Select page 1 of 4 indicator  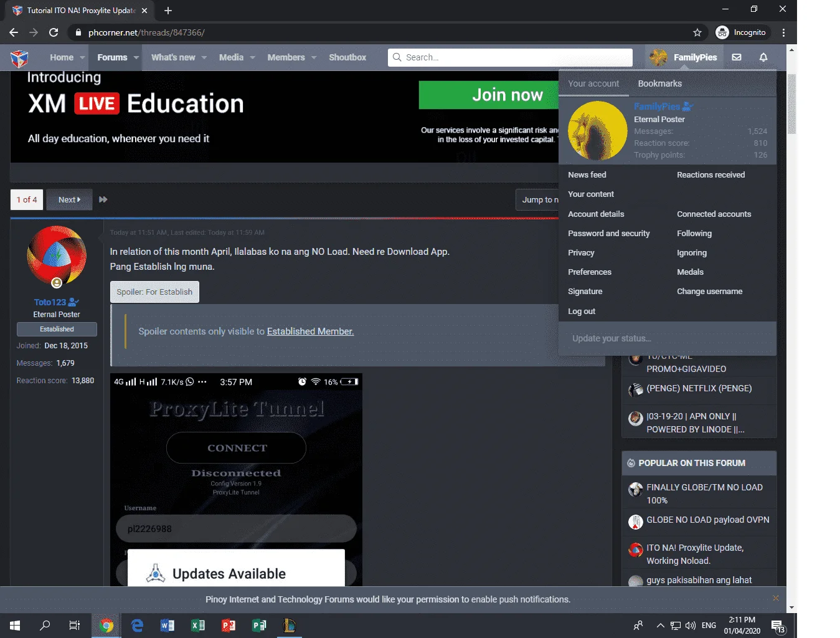27,199
